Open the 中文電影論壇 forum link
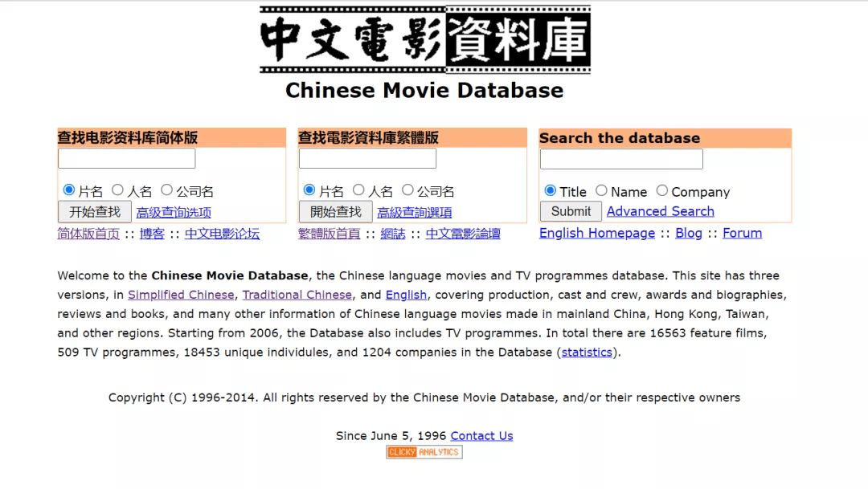 click(463, 234)
